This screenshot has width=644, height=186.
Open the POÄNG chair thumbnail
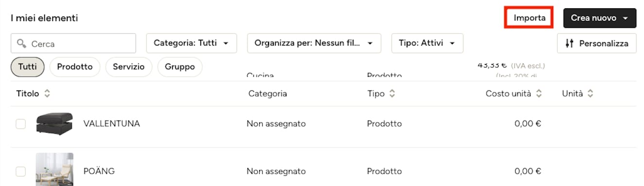pos(54,169)
